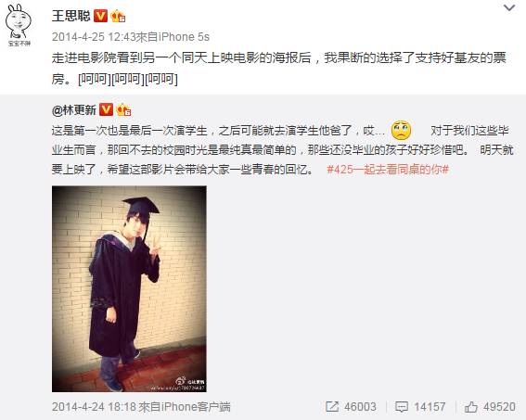
Task: Open original post timestamp 2014-4-24 18:18
Action: [95, 407]
